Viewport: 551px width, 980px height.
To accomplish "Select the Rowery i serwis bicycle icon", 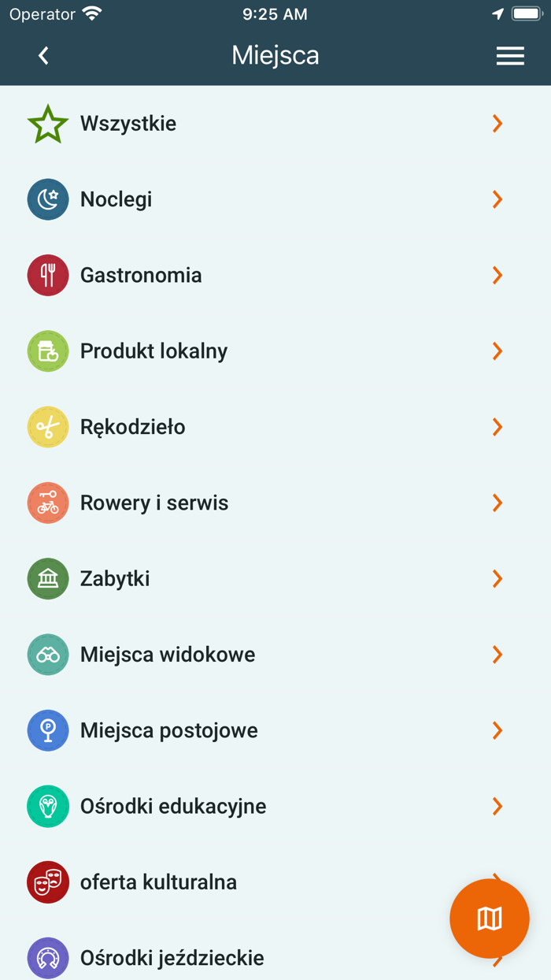I will pos(47,502).
